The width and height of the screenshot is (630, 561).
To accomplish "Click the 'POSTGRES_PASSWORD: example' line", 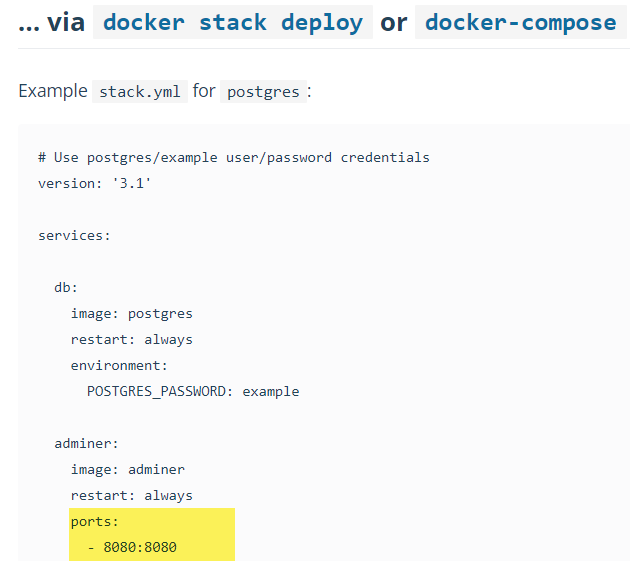I will click(193, 391).
